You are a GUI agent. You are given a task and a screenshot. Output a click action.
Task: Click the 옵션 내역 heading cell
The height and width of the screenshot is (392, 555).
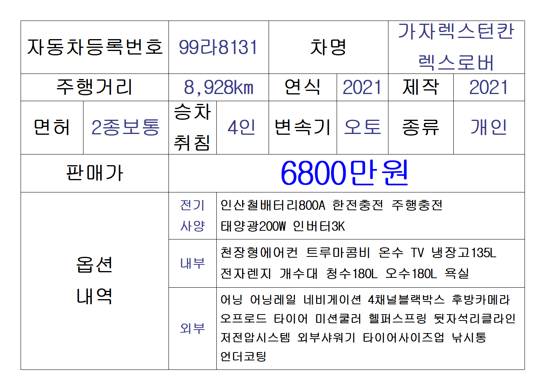(x=95, y=281)
